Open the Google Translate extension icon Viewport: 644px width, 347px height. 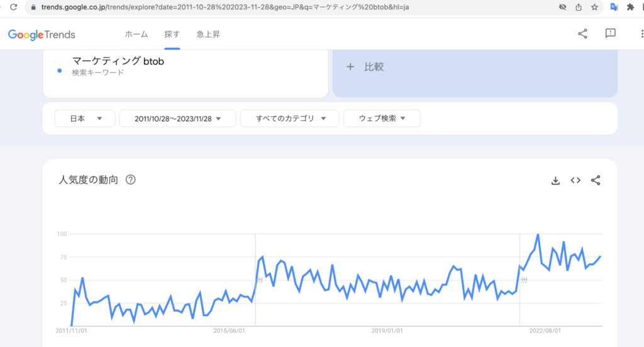(x=614, y=7)
